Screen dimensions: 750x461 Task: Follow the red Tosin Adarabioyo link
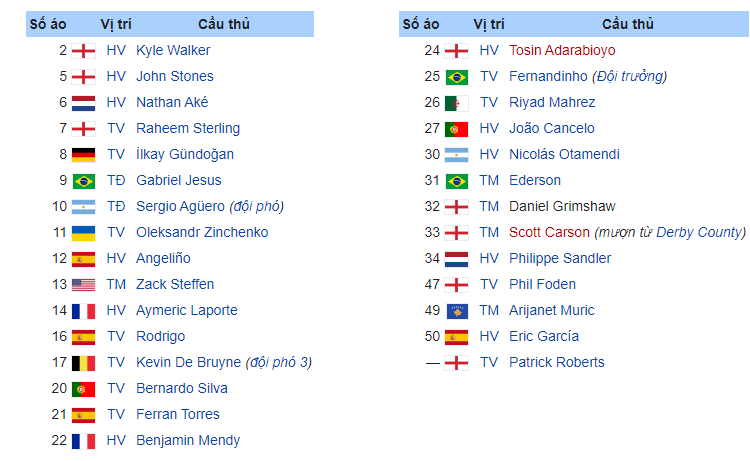pyautogui.click(x=562, y=50)
